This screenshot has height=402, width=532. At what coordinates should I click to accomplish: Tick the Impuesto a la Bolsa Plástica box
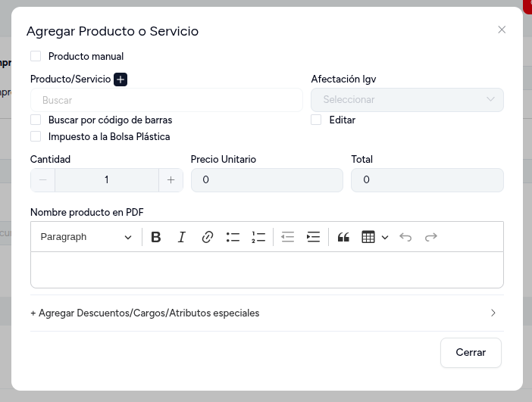(36, 136)
